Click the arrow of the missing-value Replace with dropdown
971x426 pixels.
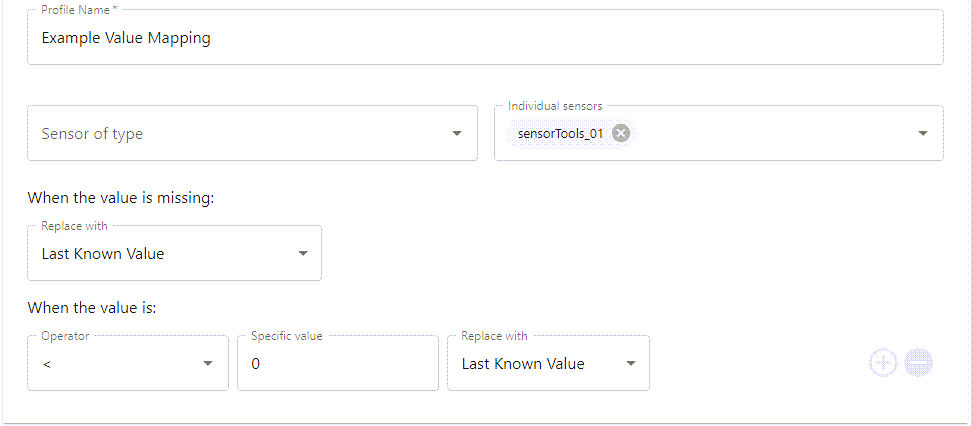pos(303,254)
